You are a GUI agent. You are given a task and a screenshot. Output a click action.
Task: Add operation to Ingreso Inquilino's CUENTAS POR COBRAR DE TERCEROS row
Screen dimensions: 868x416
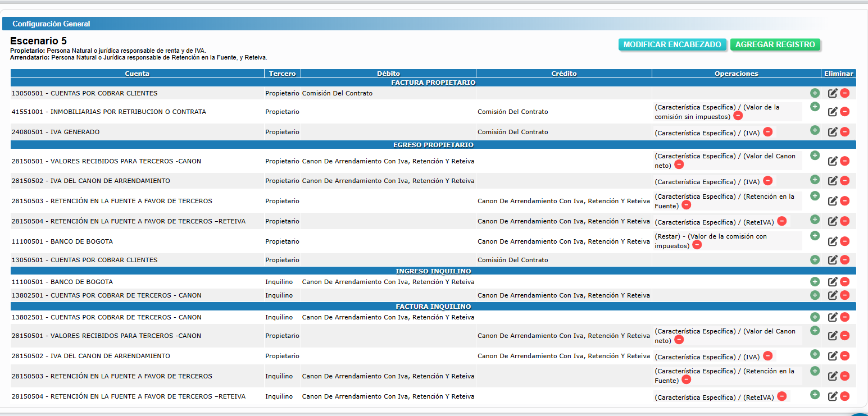click(815, 295)
